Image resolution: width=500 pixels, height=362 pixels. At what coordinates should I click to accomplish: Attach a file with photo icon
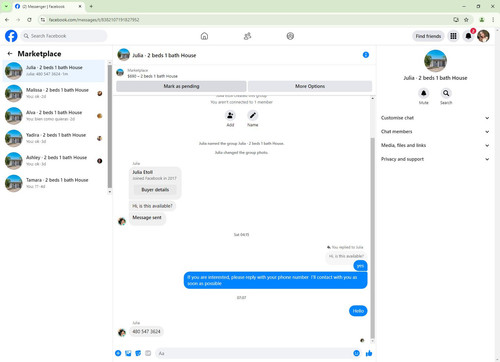pos(128,353)
